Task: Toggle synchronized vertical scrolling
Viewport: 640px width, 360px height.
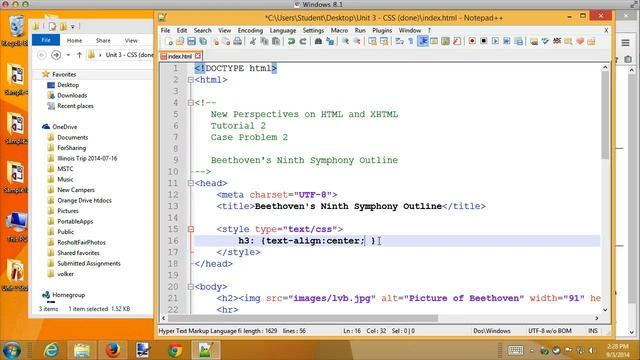Action: tap(372, 41)
